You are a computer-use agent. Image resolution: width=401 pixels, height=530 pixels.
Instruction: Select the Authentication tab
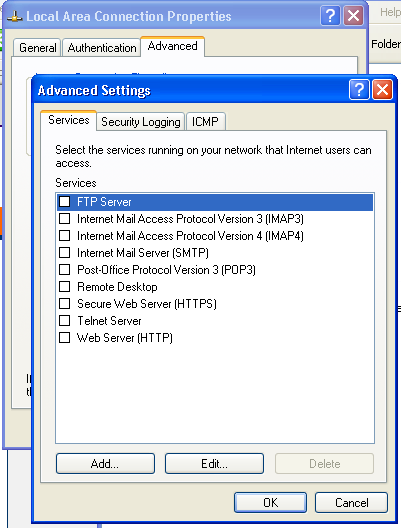[102, 48]
